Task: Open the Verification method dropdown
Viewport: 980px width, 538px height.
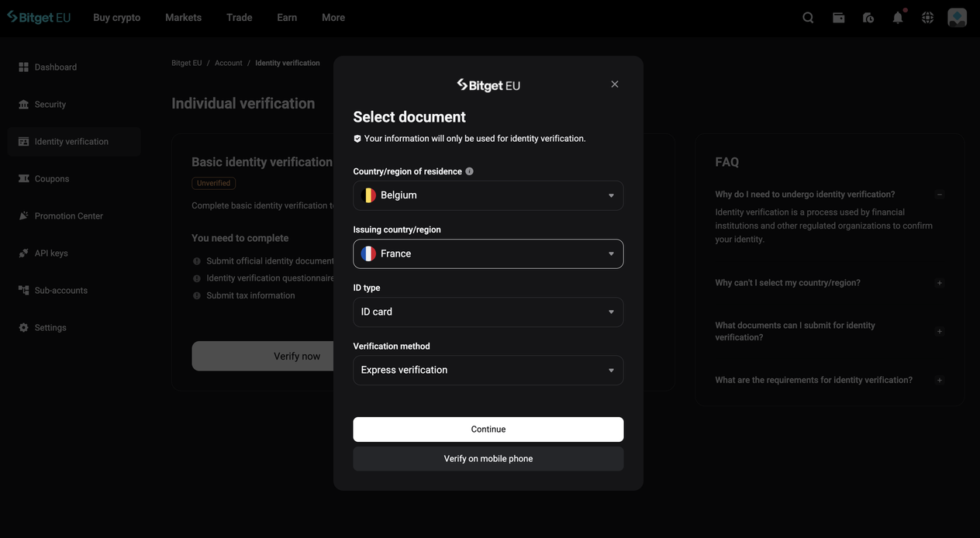Action: click(488, 370)
